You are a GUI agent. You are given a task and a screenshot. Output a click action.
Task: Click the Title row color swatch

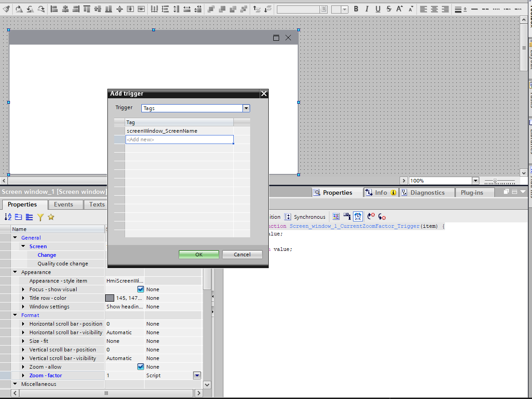coord(110,298)
